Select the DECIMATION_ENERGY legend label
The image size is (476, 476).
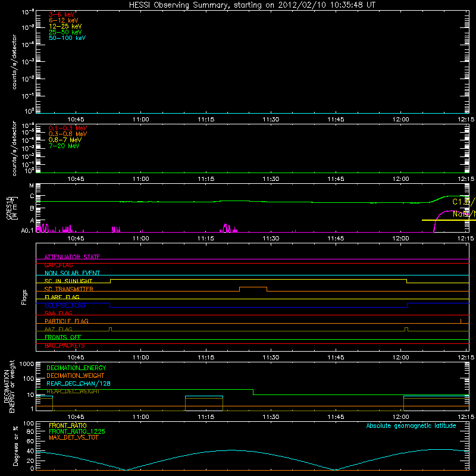coord(76,368)
